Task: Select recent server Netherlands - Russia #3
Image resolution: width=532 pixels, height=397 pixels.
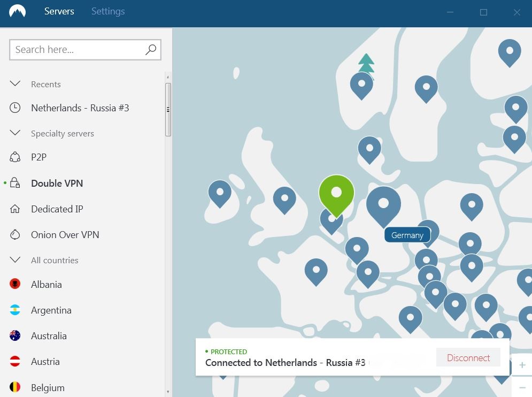Action: point(80,108)
